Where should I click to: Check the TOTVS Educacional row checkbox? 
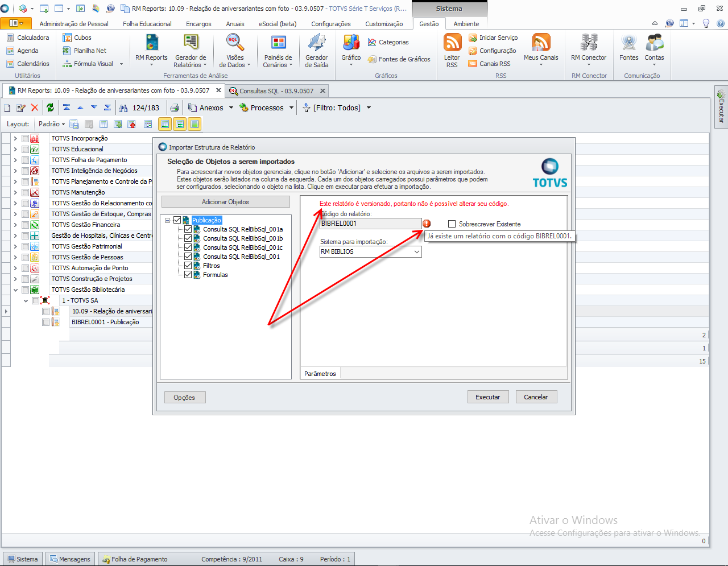25,149
